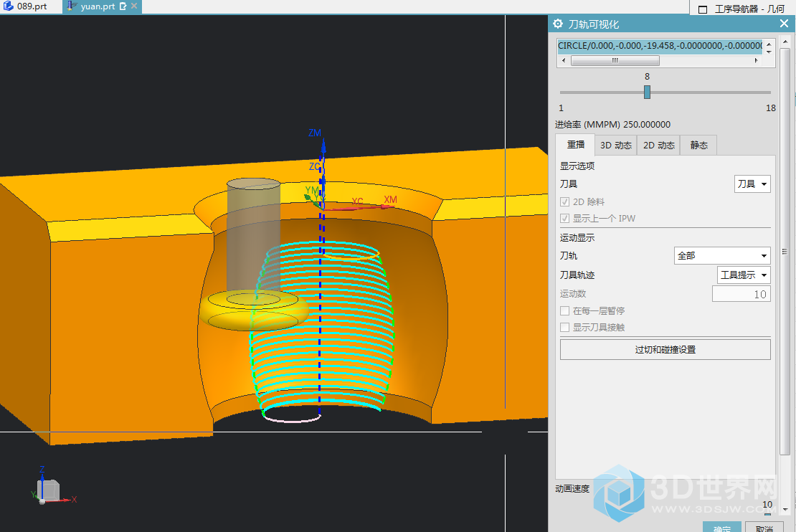Select the CIRCLE tool path line entry
The height and width of the screenshot is (532, 796).
click(x=660, y=46)
